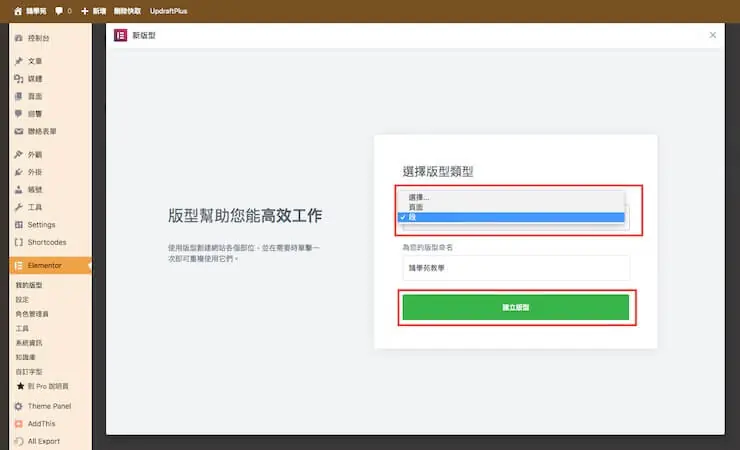740x450 pixels.
Task: Click the 選擇版型類型 heading text
Action: 438,172
